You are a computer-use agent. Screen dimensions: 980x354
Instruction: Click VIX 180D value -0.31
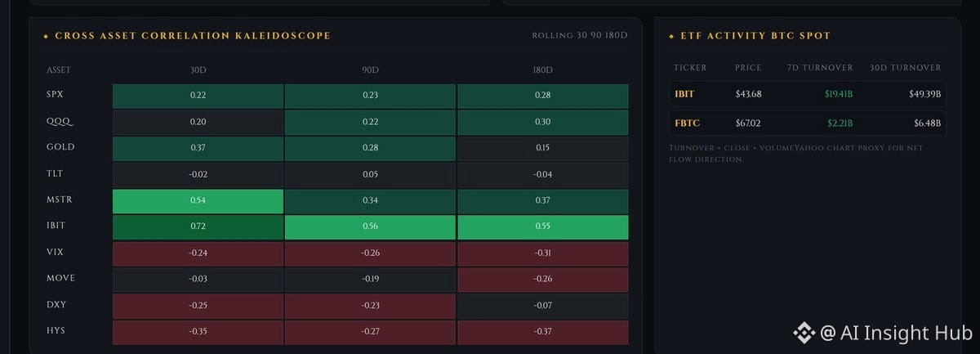[543, 253]
